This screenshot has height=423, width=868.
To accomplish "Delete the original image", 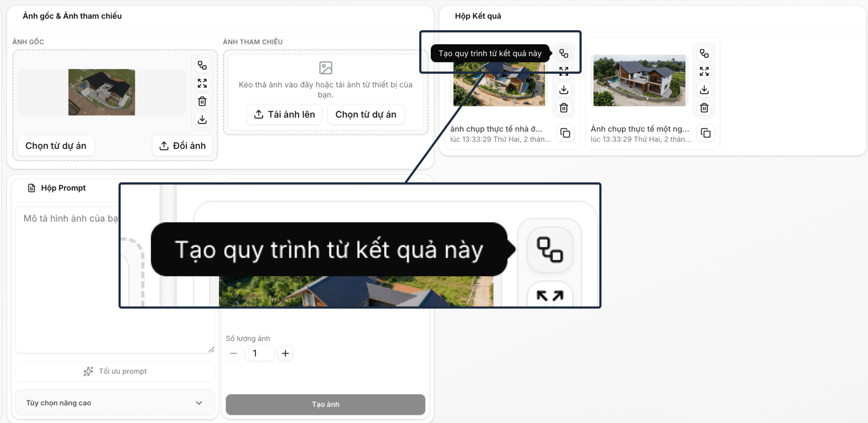I will pos(202,101).
